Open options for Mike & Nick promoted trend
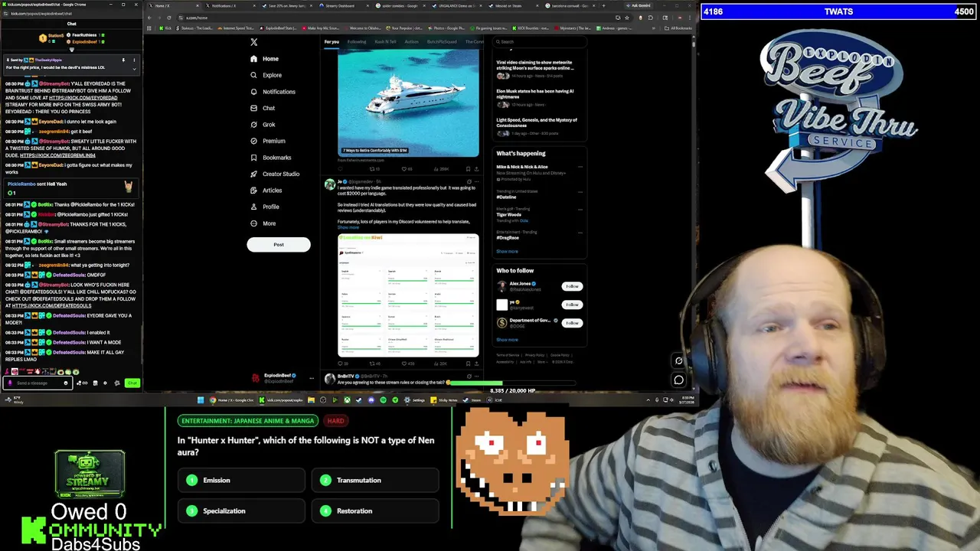The image size is (980, 551). [580, 167]
